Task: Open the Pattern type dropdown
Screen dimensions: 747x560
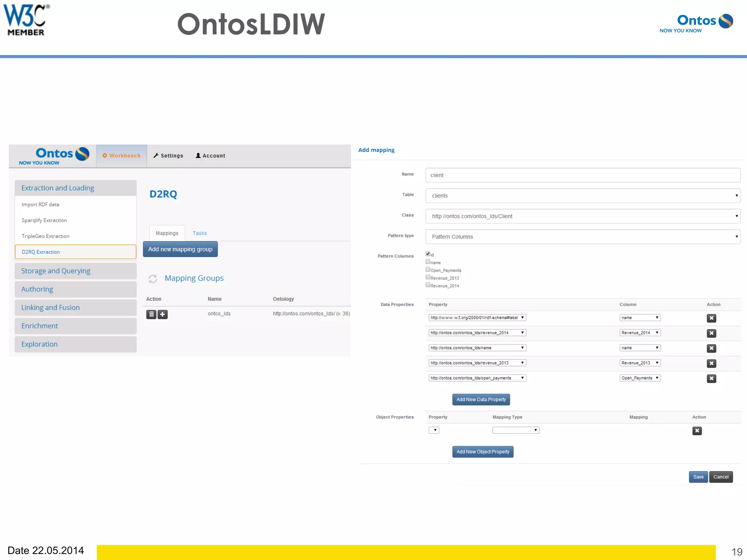Action: pos(583,237)
